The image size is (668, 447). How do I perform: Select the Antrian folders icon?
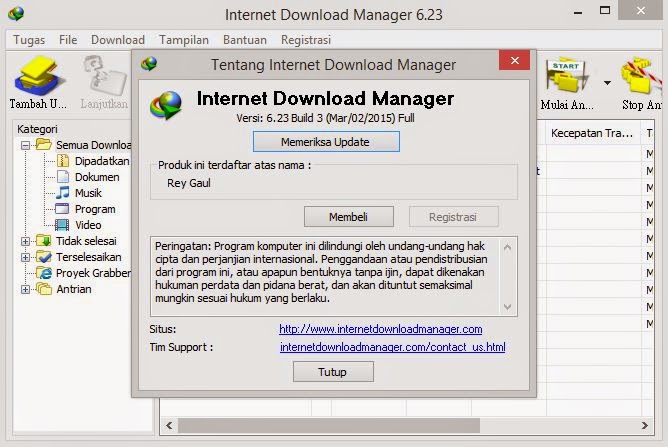(x=43, y=289)
